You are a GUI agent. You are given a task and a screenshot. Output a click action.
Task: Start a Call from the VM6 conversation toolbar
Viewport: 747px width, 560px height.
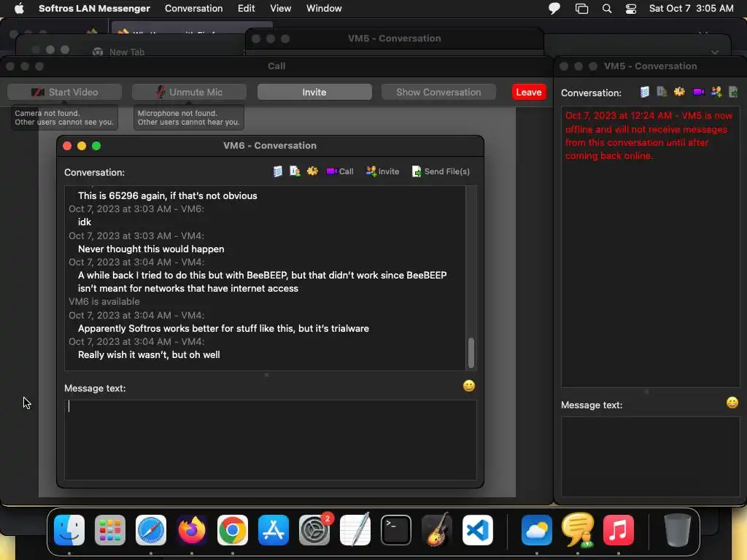340,171
